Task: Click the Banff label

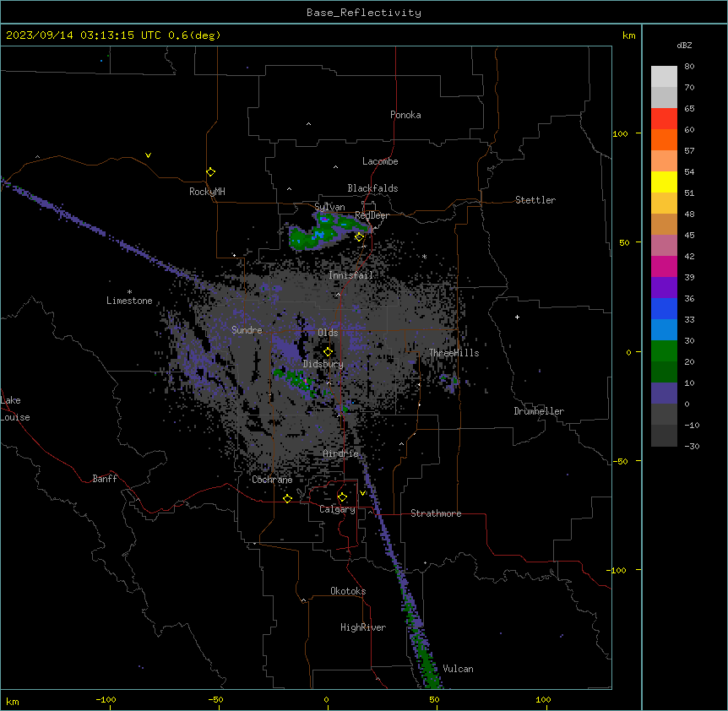Action: click(x=105, y=479)
